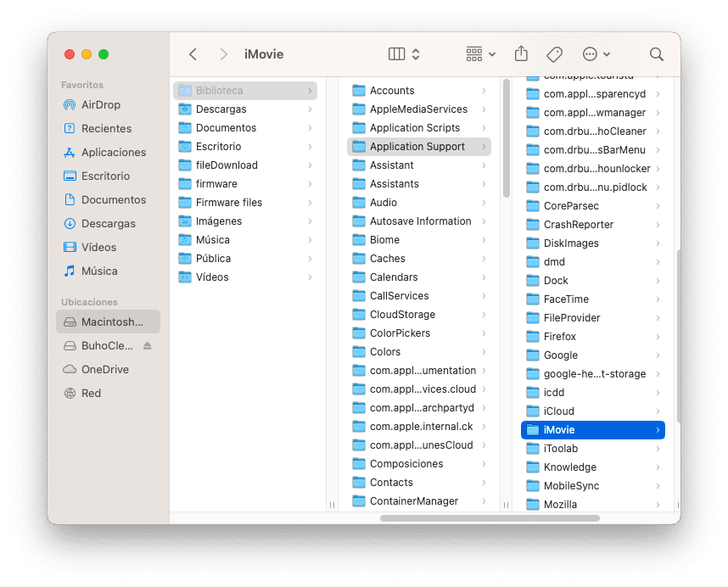Start a search with the magnifying glass

pyautogui.click(x=656, y=53)
